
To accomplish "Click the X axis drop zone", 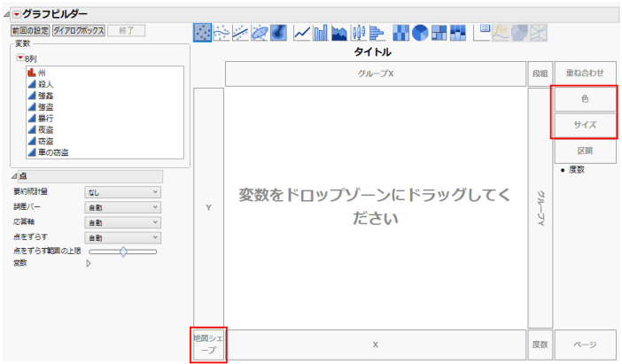I will [x=376, y=345].
